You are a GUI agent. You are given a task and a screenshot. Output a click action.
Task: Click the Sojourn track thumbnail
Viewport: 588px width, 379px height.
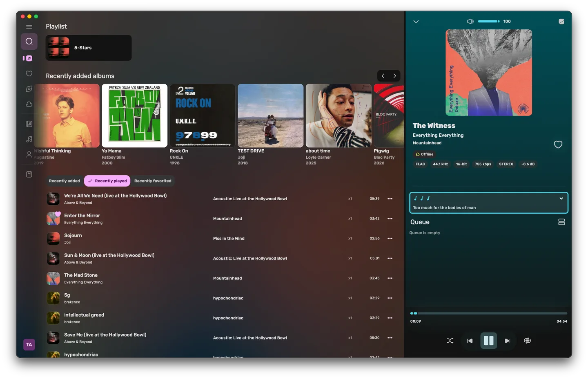point(53,239)
